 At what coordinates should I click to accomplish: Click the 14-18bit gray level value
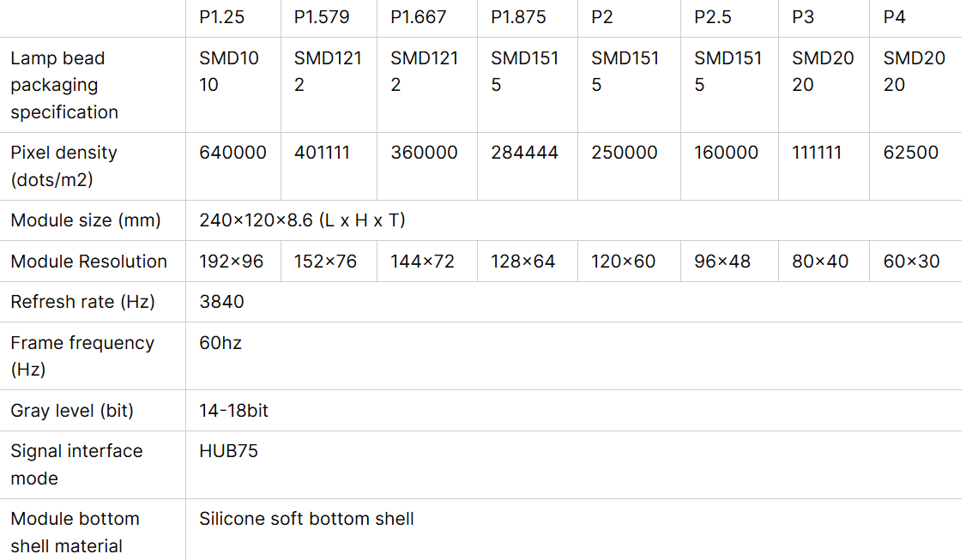233,410
